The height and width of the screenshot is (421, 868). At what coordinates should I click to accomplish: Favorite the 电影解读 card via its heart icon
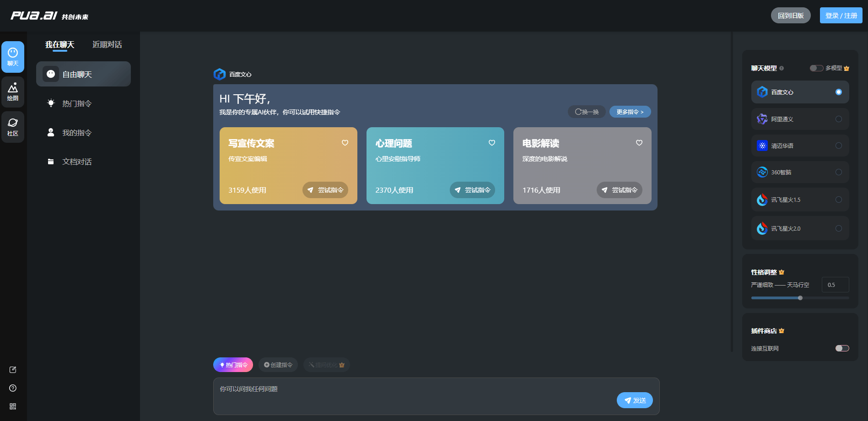pos(639,143)
